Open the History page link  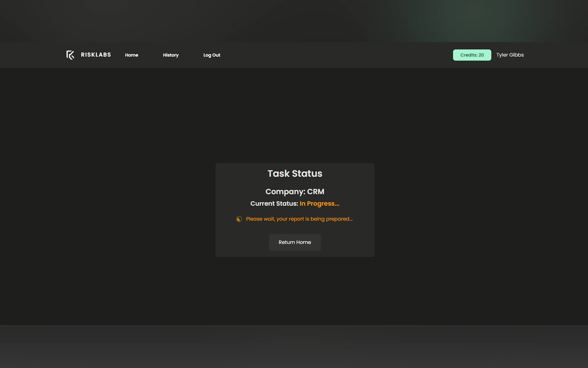171,55
